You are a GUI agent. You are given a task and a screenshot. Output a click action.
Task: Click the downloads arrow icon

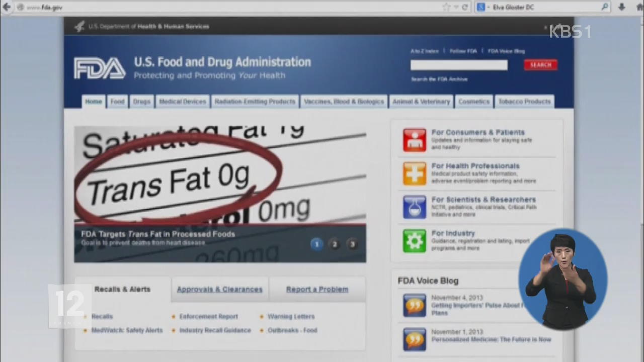pyautogui.click(x=622, y=7)
